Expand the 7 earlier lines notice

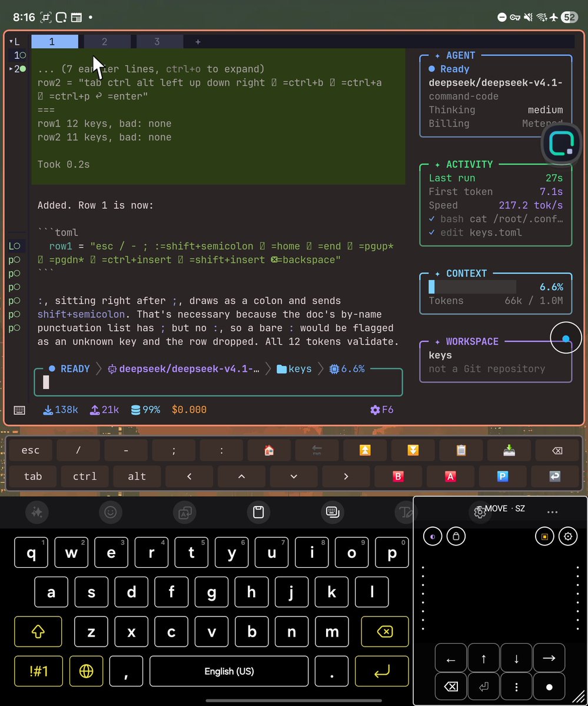(x=151, y=69)
